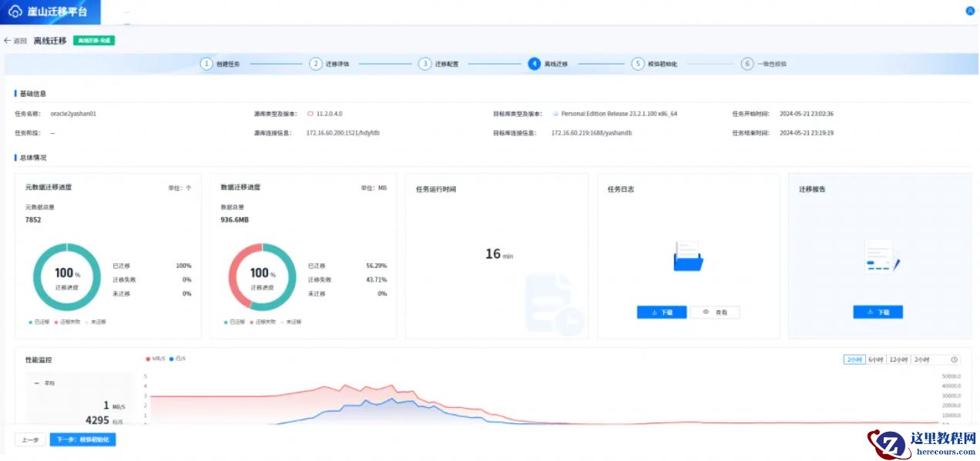Click step 6 一致性校验 circle icon

point(747,64)
